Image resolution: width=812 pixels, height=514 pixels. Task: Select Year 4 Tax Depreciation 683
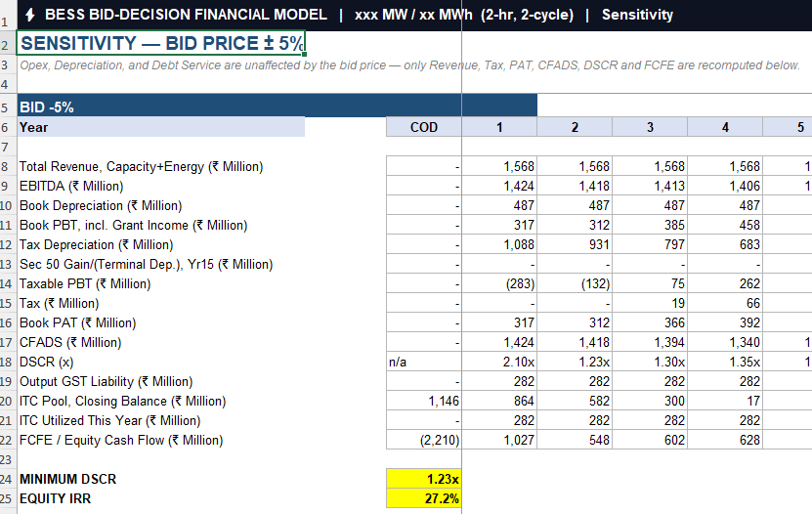click(x=725, y=245)
